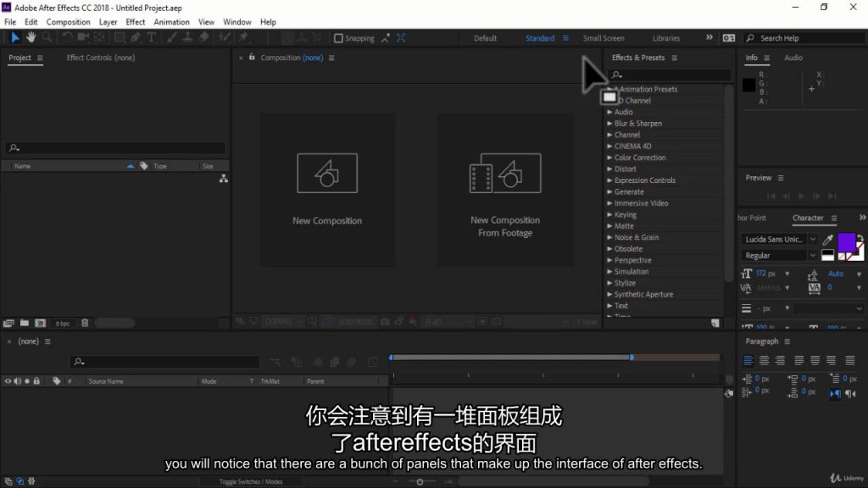Open the Composition menu
This screenshot has width=868, height=488.
pos(68,22)
